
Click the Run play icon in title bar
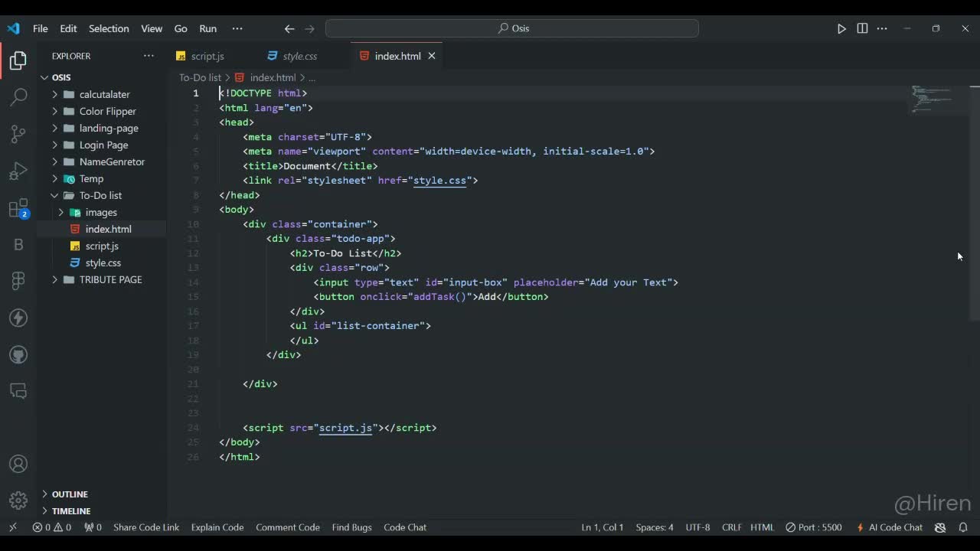[x=841, y=28]
